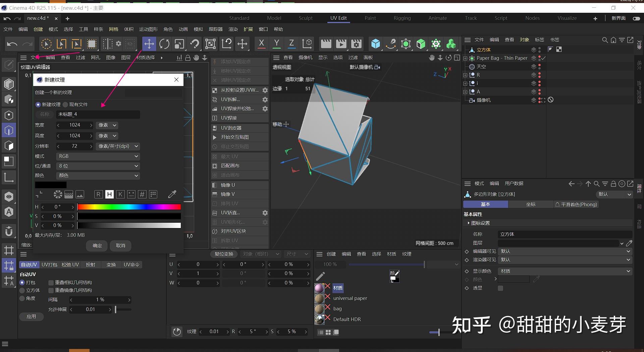Click the eyedropper icon in the color picker
Image resolution: width=644 pixels, height=352 pixels.
tap(172, 194)
